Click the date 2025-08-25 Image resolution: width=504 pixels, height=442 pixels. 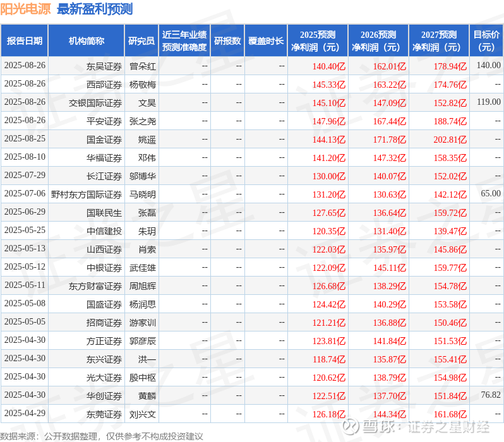pos(25,138)
